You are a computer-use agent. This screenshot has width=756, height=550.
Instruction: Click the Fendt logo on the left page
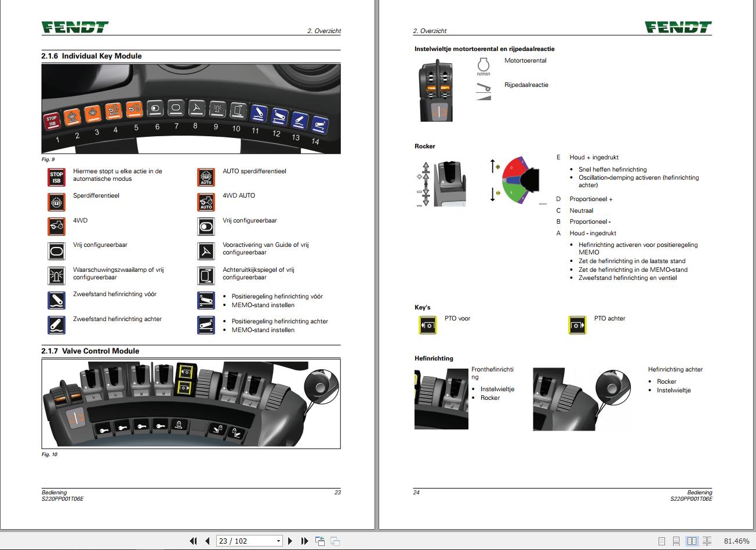pyautogui.click(x=75, y=27)
